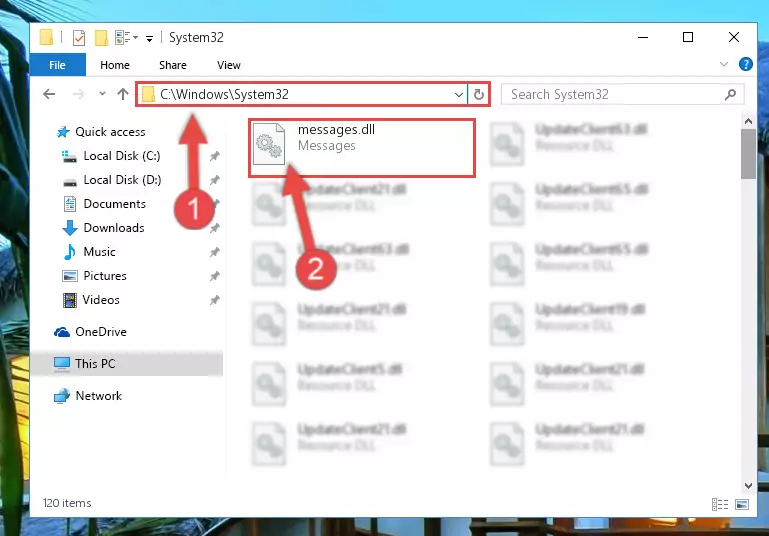The image size is (769, 536).
Task: Switch to details view in status bar
Action: (x=719, y=504)
